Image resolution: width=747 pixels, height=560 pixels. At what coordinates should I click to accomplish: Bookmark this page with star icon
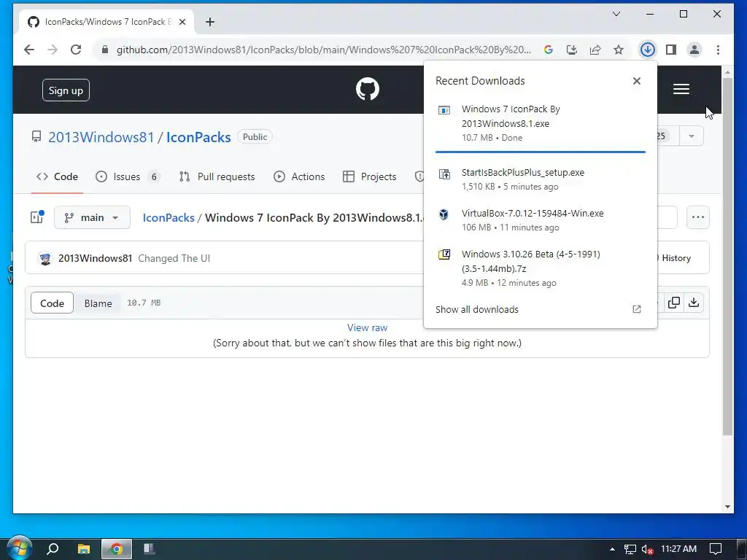click(619, 50)
